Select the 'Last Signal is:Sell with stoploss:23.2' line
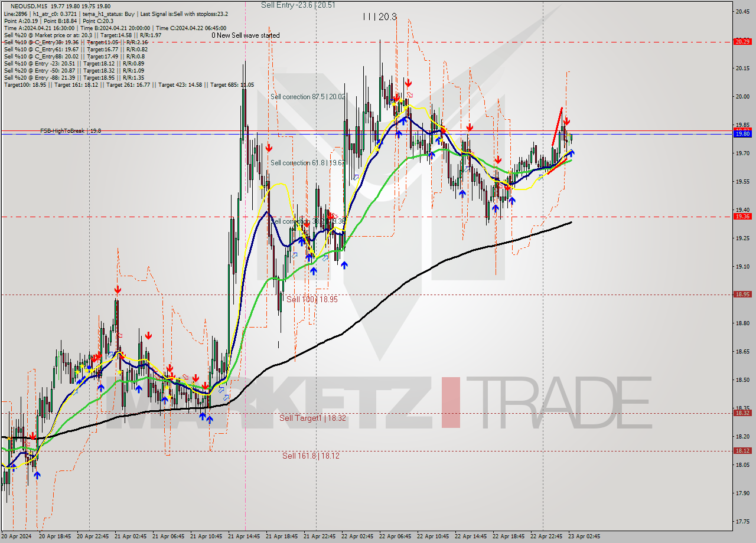 184,14
